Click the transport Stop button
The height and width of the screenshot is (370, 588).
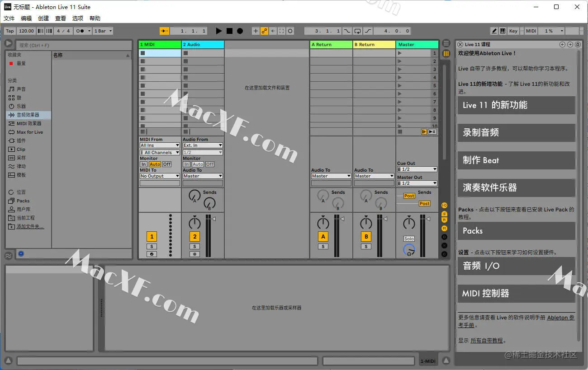click(229, 31)
